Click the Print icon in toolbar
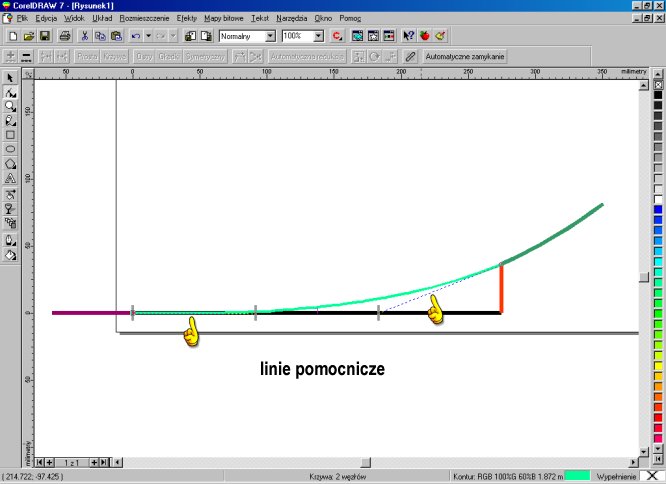Screen dimensions: 666x484 click(64, 35)
